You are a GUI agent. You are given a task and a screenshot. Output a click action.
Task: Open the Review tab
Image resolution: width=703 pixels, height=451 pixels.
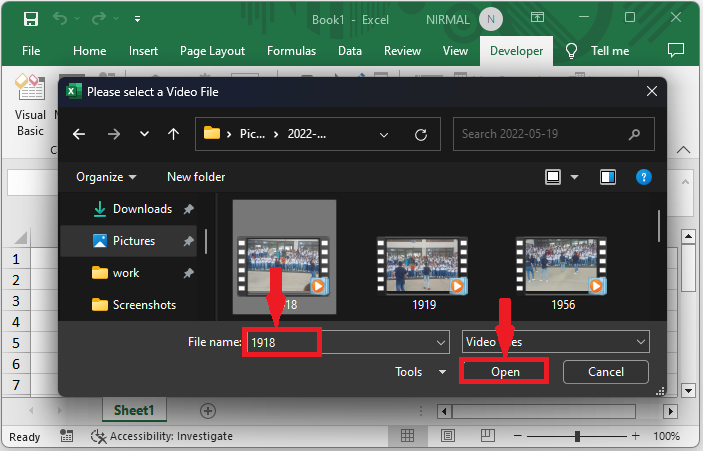click(402, 51)
